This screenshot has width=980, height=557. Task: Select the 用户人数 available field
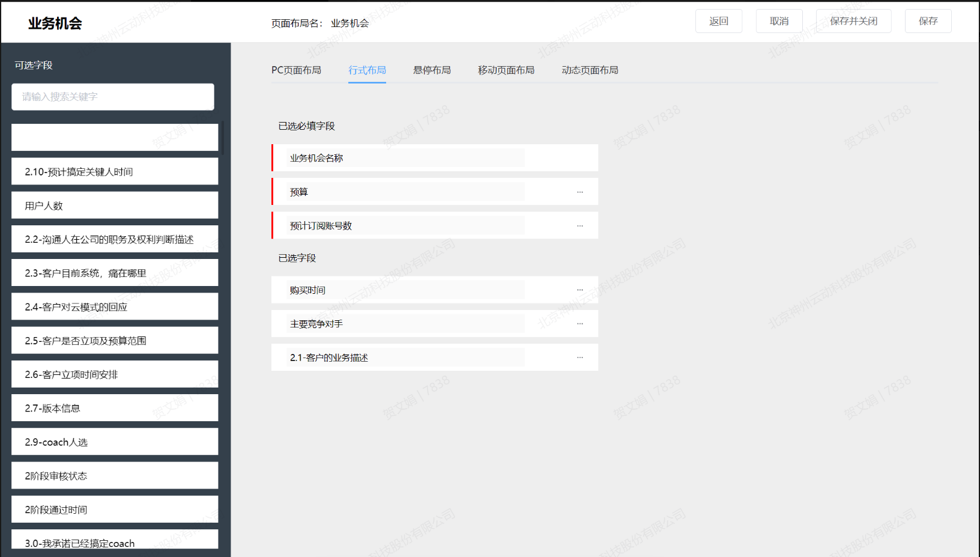point(115,205)
